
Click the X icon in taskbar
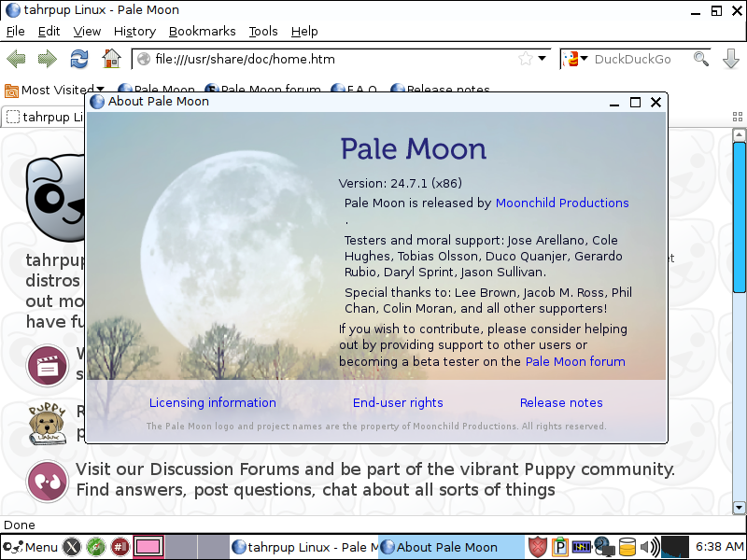(x=72, y=547)
